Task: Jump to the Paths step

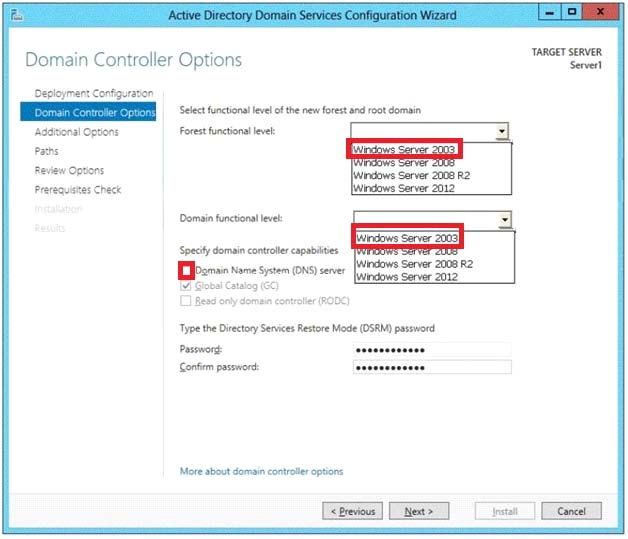Action: pos(46,151)
